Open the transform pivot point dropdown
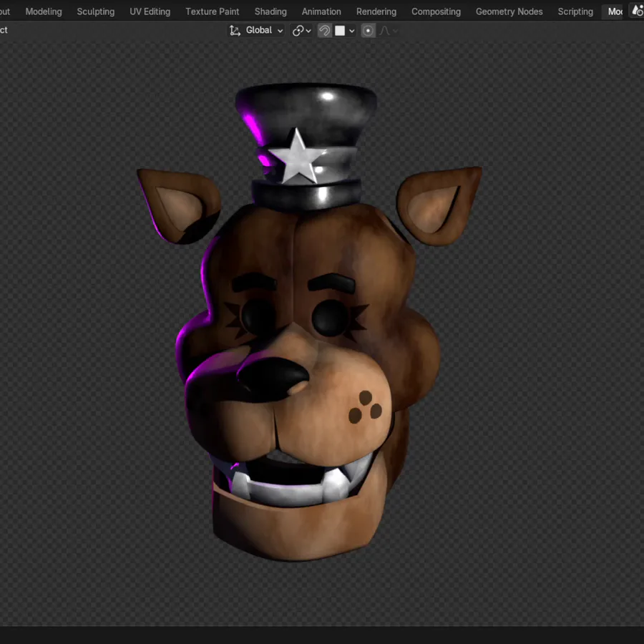The height and width of the screenshot is (644, 644). (301, 30)
